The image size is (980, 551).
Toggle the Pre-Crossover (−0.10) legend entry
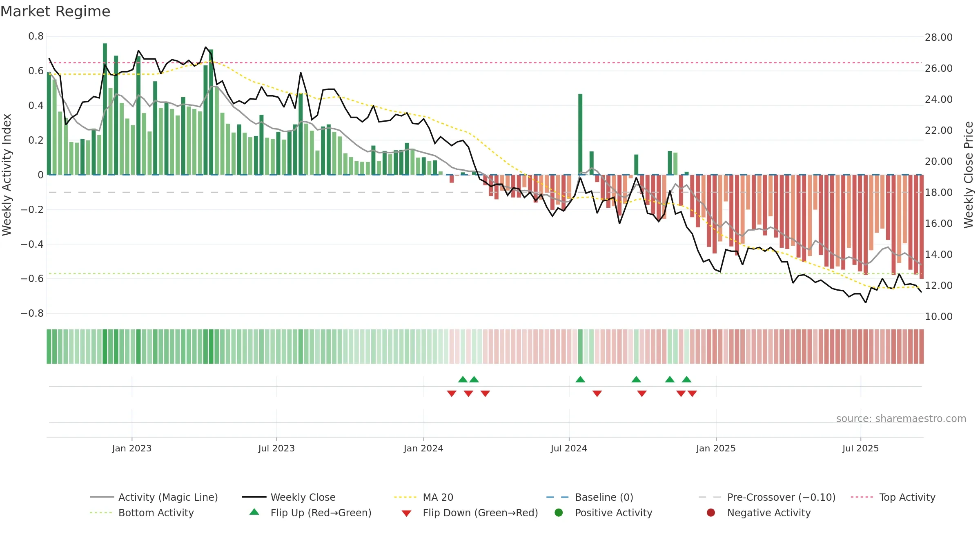[767, 497]
